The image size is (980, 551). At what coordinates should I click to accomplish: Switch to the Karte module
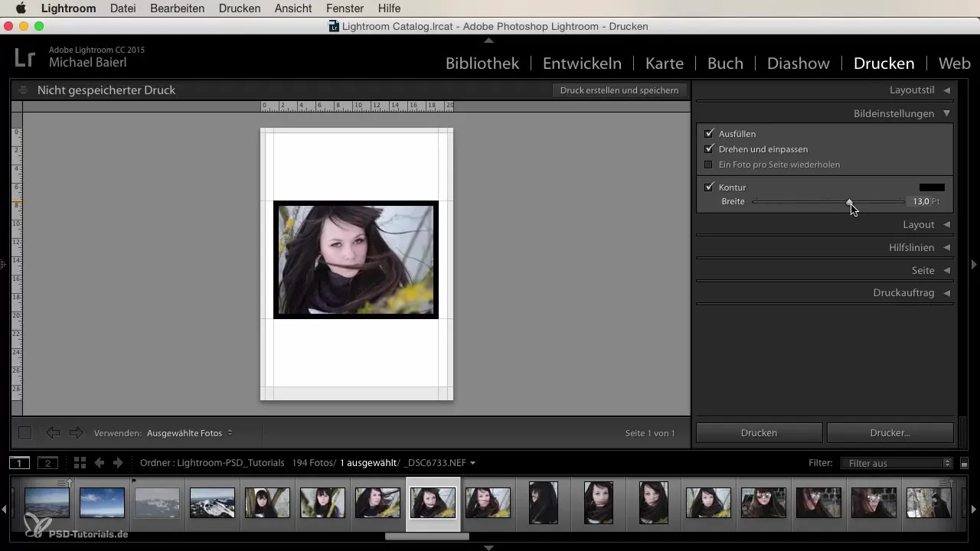(665, 64)
